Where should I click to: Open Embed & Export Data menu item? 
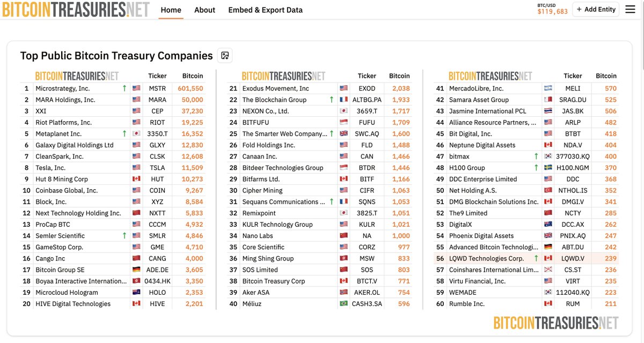tap(265, 10)
